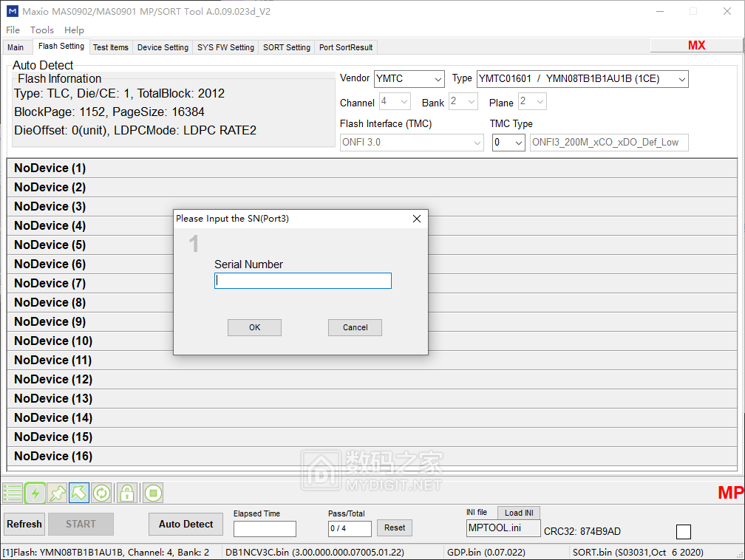745x560 pixels.
Task: Select the NoDevice (11) row
Action: 372,360
